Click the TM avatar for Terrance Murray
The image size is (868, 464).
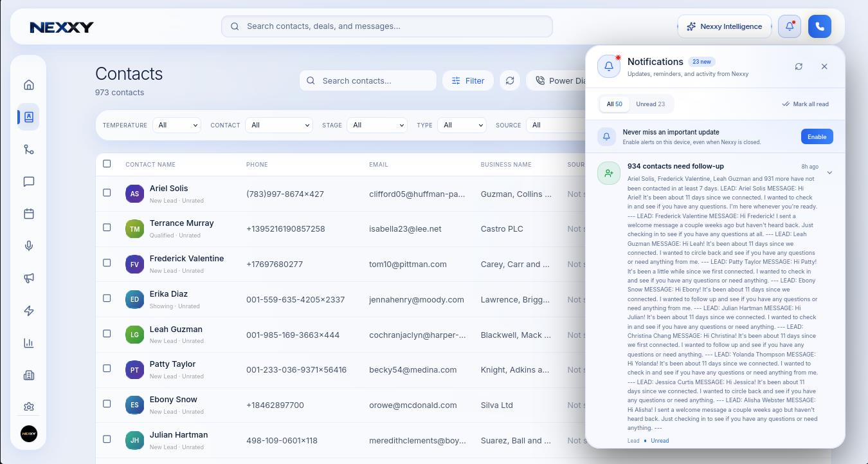134,229
